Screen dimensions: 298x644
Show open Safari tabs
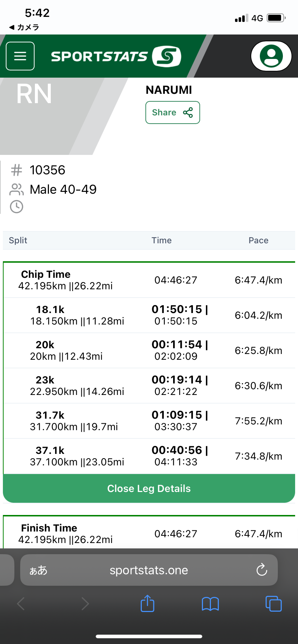[273, 604]
